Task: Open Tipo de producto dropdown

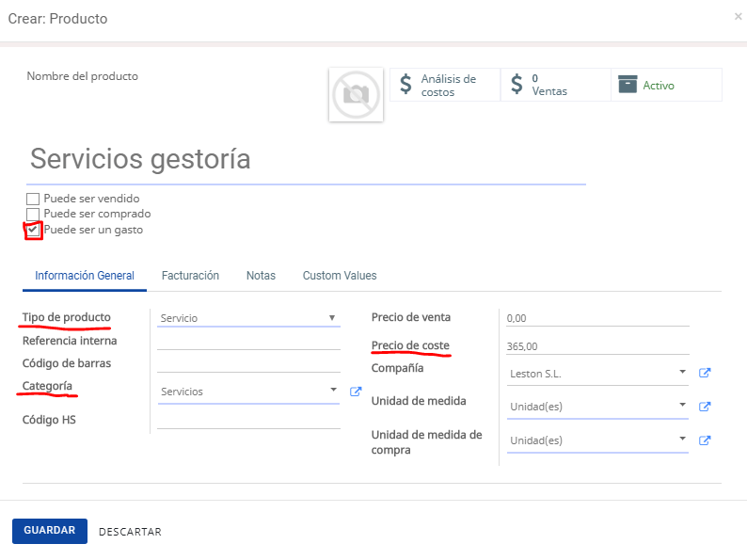Action: [x=248, y=318]
